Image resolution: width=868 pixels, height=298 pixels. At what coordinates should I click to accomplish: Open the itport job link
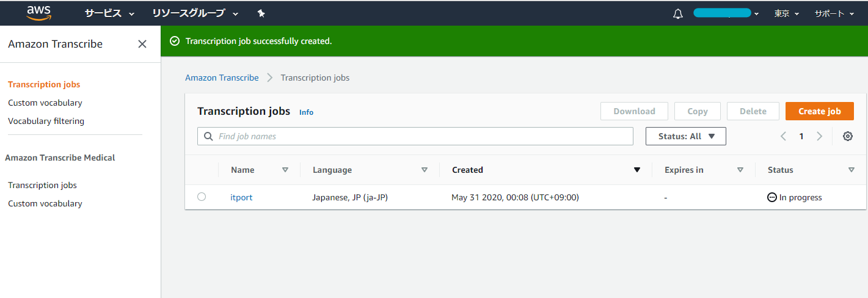tap(241, 197)
